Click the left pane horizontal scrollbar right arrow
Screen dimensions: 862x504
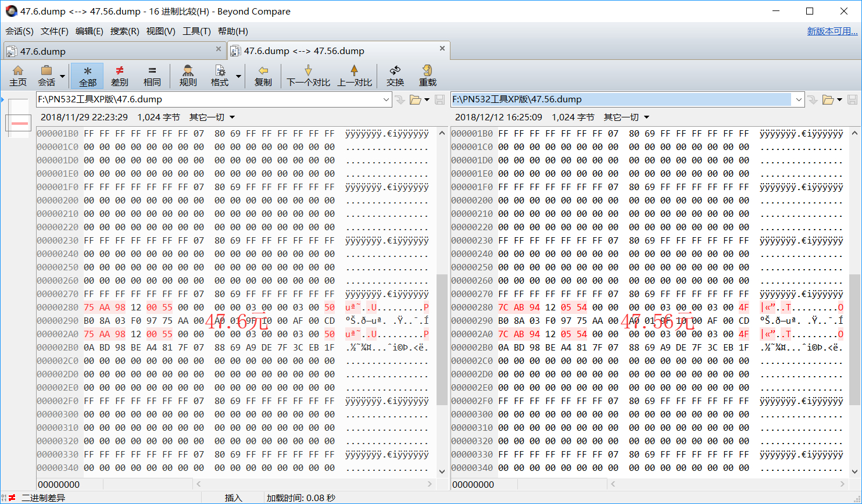[430, 484]
